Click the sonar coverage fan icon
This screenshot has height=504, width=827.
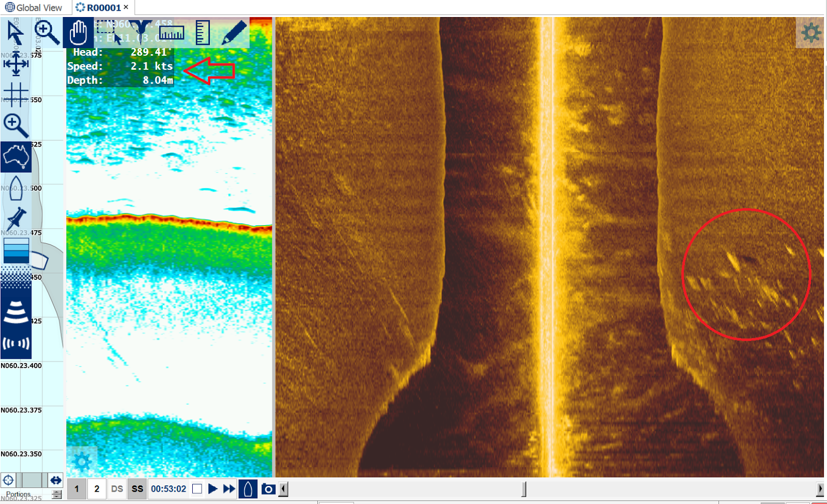tap(16, 311)
